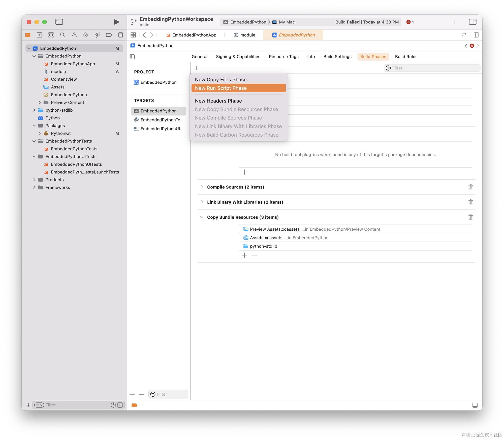The image size is (504, 439).
Task: Toggle the code review arrows icon
Action: click(x=464, y=35)
